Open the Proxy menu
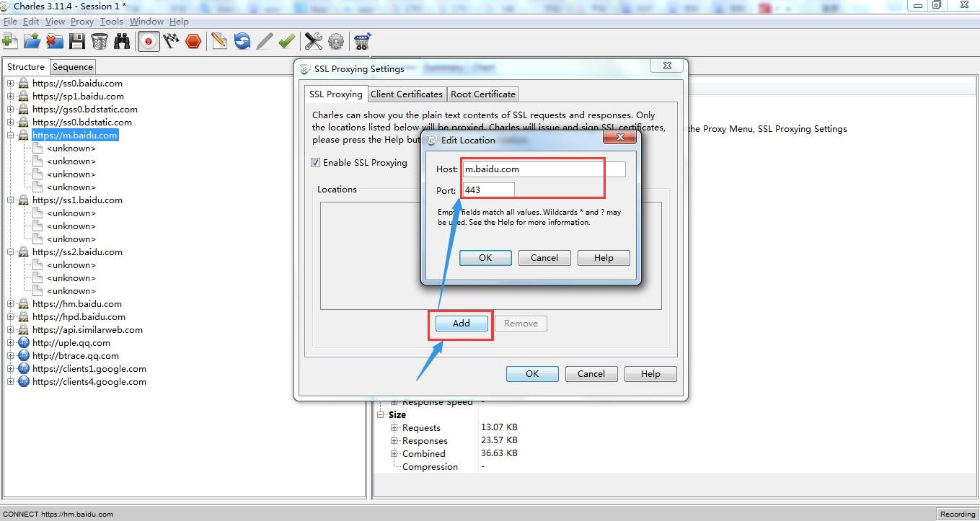Image resolution: width=980 pixels, height=521 pixels. (x=82, y=22)
